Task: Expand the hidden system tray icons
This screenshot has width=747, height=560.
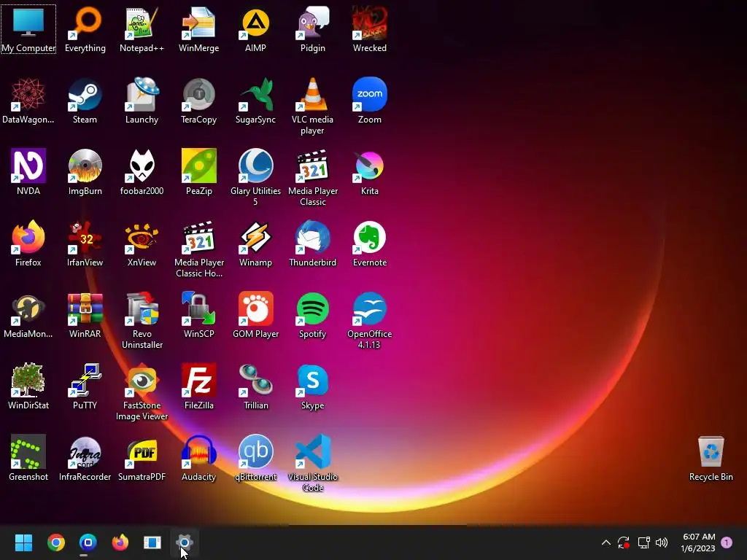Action: [x=606, y=542]
